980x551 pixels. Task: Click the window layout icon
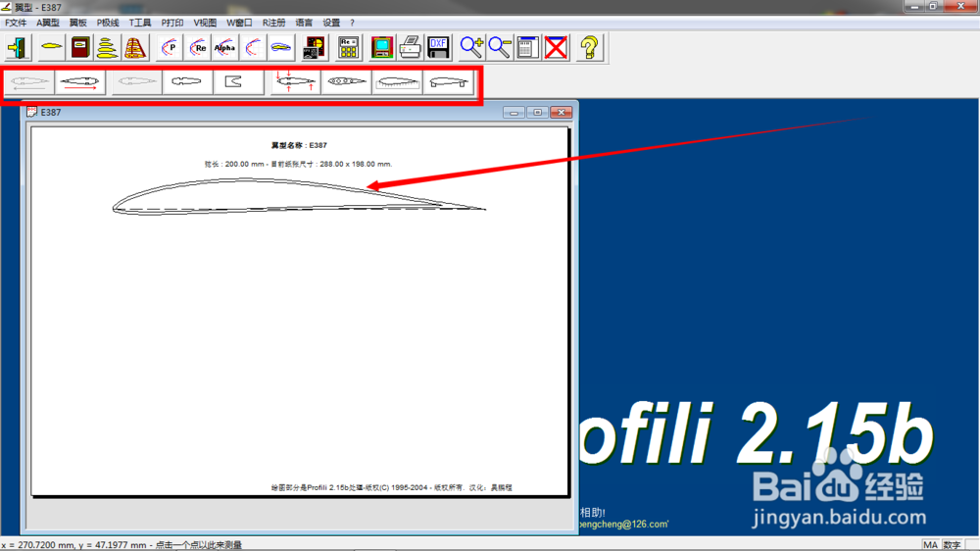527,47
